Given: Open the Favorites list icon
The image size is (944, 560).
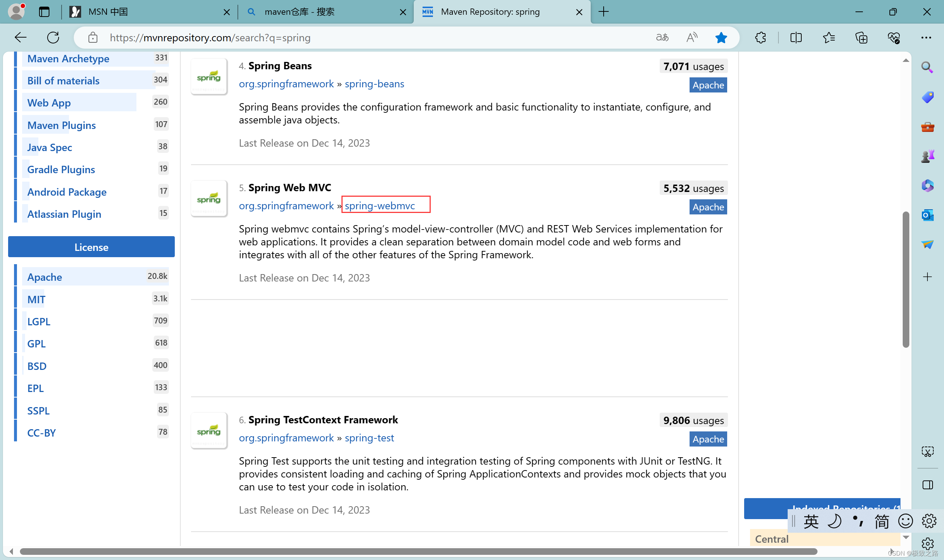Looking at the screenshot, I should [829, 37].
